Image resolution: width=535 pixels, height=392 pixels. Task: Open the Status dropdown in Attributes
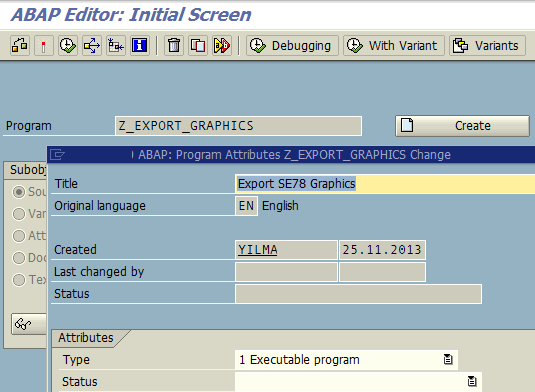(358, 381)
